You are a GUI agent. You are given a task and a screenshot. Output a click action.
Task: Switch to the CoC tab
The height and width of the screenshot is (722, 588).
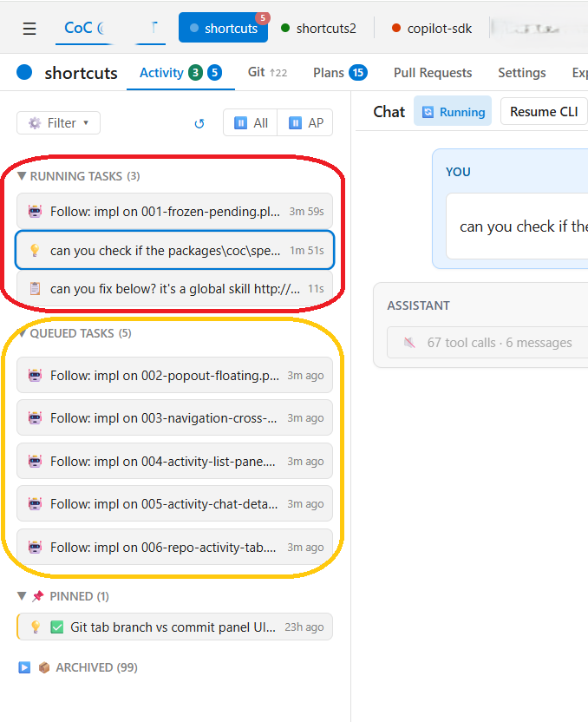tap(85, 28)
